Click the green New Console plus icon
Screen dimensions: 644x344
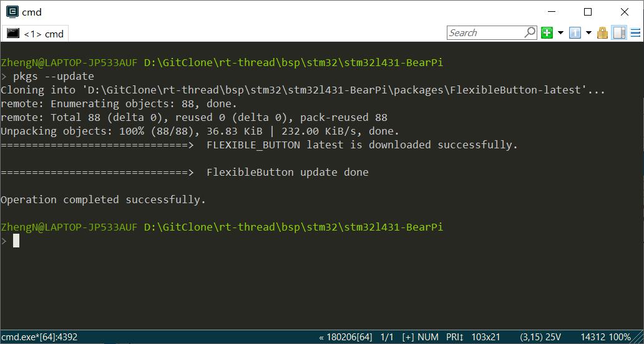tap(547, 33)
